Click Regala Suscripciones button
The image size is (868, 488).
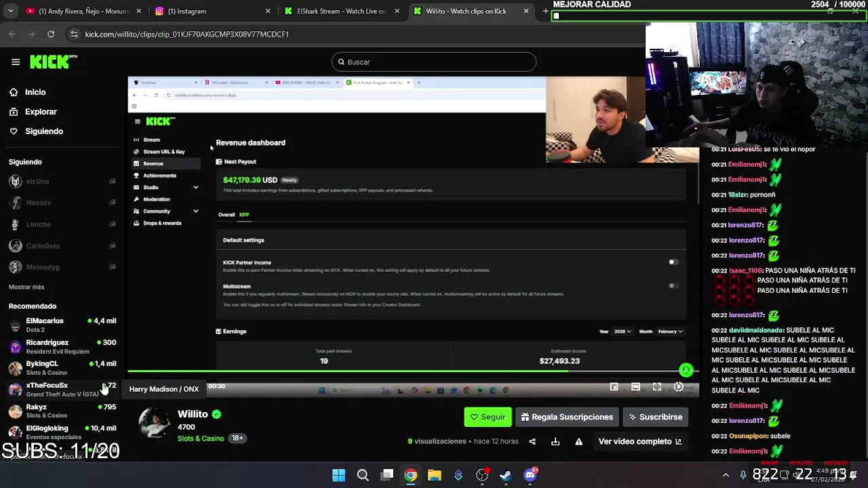pos(567,417)
